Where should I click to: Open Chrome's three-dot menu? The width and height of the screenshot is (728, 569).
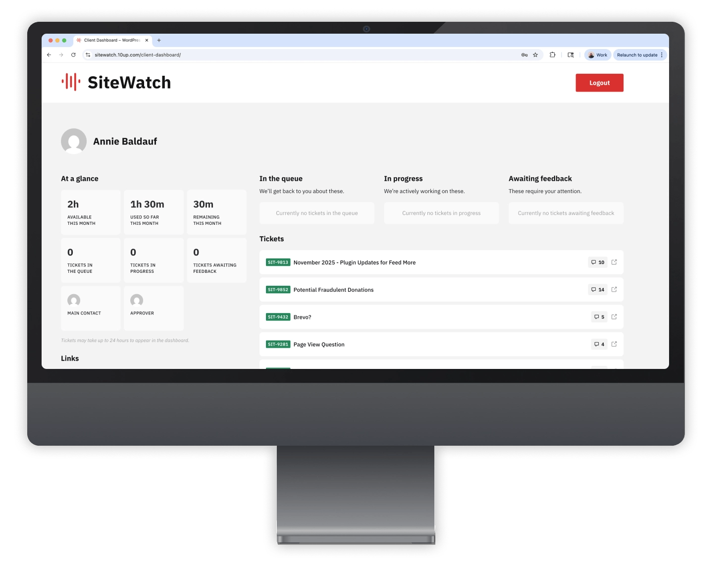click(x=663, y=54)
